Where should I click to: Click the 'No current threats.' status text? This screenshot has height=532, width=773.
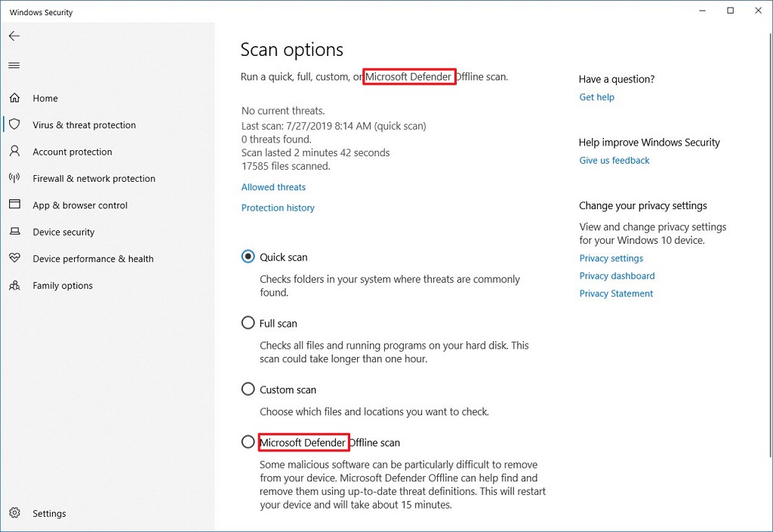(x=283, y=111)
